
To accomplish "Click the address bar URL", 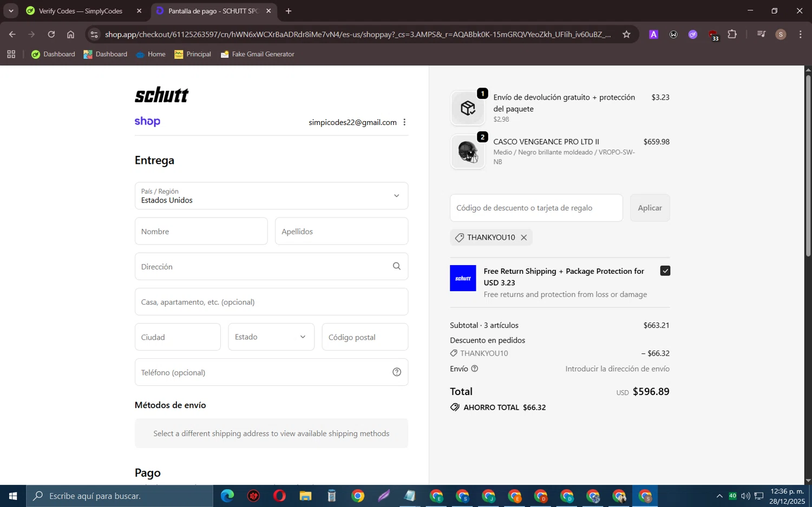I will (357, 34).
